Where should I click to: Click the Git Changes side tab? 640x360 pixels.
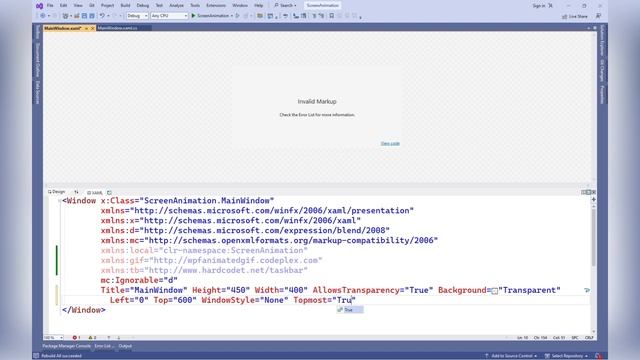point(602,70)
